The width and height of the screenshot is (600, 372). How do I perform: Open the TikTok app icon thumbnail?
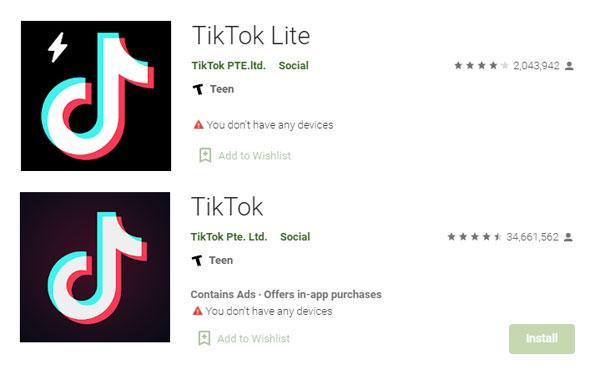95,267
